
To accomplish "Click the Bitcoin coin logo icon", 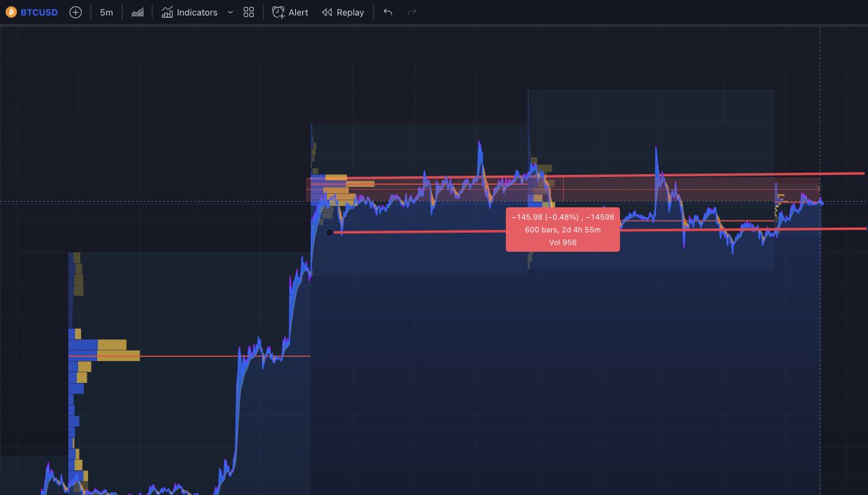I will tap(11, 12).
